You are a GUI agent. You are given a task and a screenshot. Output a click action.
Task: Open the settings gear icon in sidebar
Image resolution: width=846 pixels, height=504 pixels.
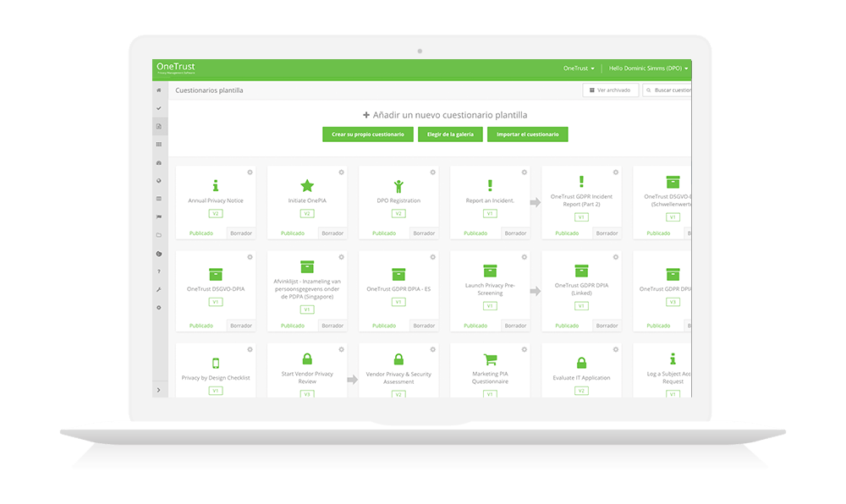click(159, 308)
